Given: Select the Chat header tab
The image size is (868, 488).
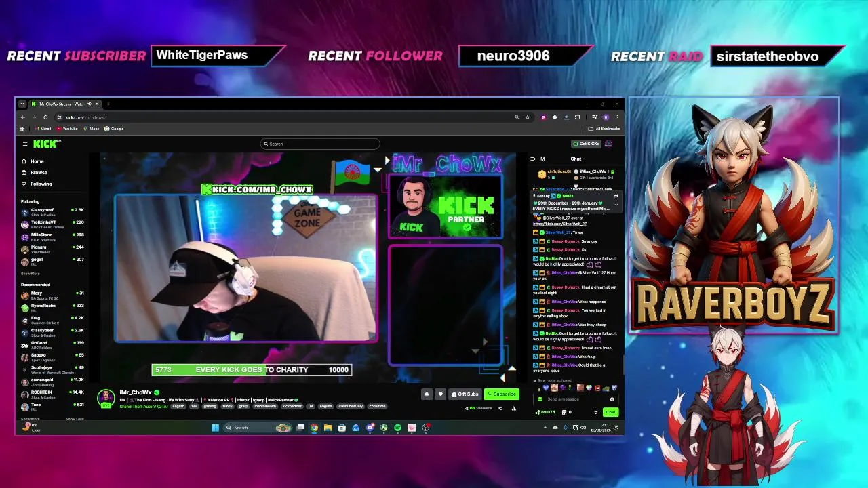Looking at the screenshot, I should tap(576, 159).
